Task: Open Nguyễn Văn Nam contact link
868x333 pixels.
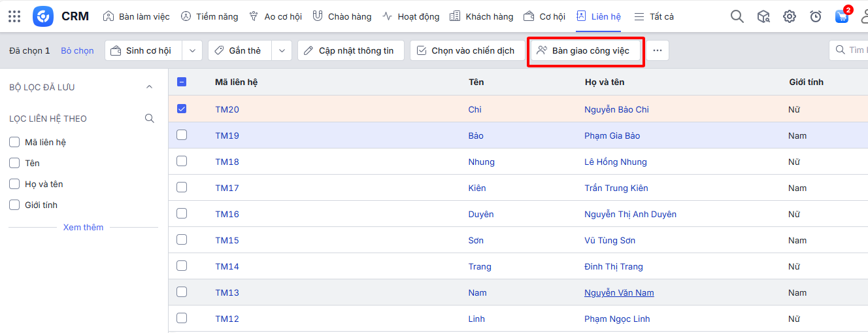Action: [619, 292]
